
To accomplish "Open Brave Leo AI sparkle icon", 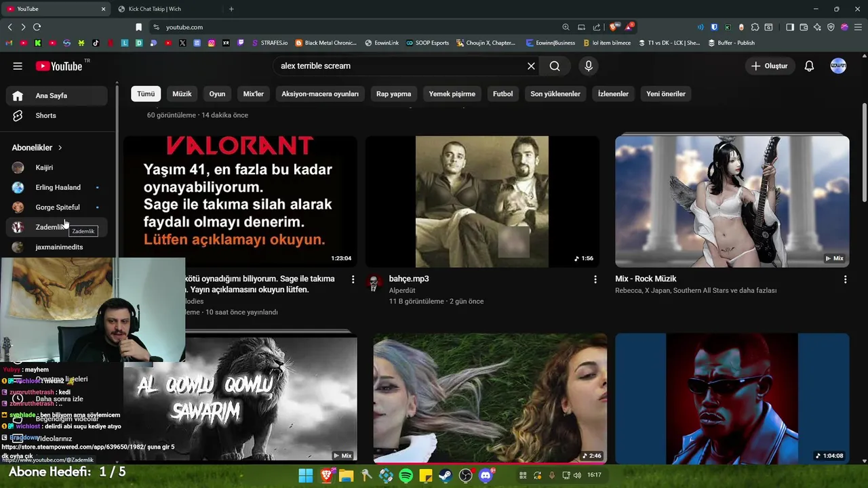I will coord(817,27).
